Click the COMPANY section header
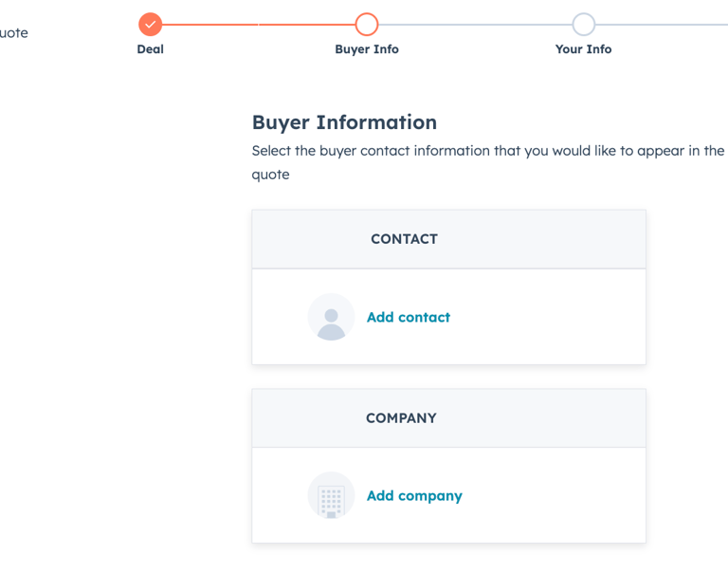This screenshot has width=728, height=573. tap(401, 417)
